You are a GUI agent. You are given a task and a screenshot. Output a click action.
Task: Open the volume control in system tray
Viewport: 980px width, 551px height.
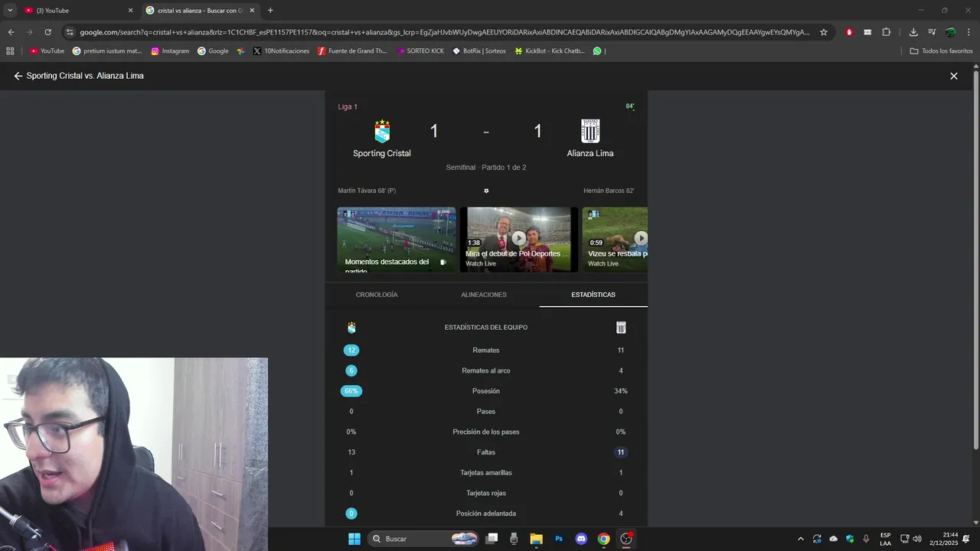click(917, 539)
